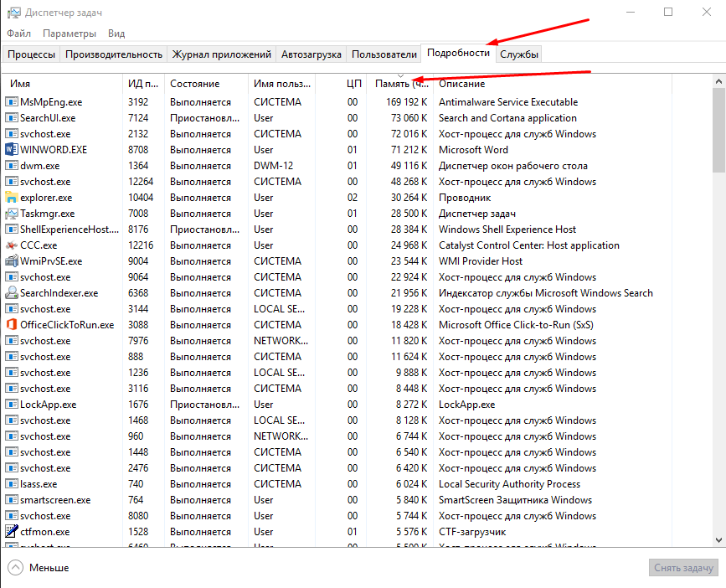The width and height of the screenshot is (726, 588).
Task: Click Индексатор службы Microsoft Windows Search text
Action: click(x=546, y=292)
